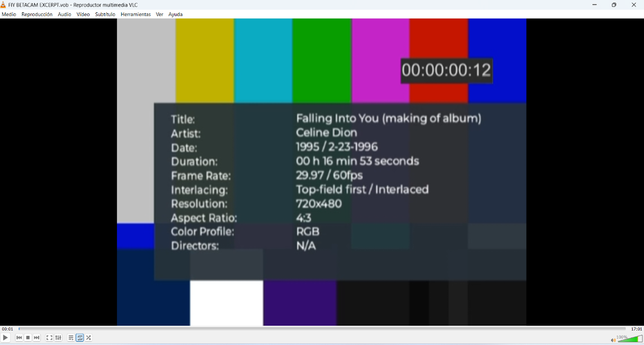Mute audio via the speaker icon
Image resolution: width=644 pixels, height=345 pixels.
613,340
